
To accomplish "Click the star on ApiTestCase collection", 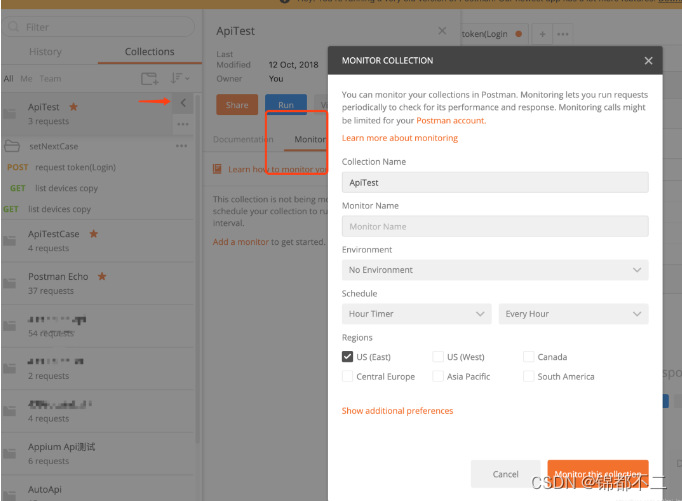I will click(x=94, y=234).
